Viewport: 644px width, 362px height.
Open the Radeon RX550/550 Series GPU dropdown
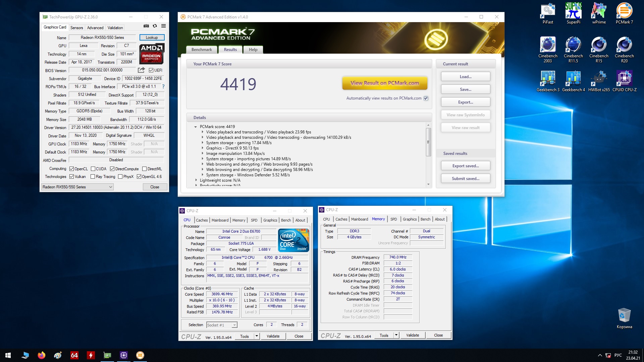tap(77, 187)
